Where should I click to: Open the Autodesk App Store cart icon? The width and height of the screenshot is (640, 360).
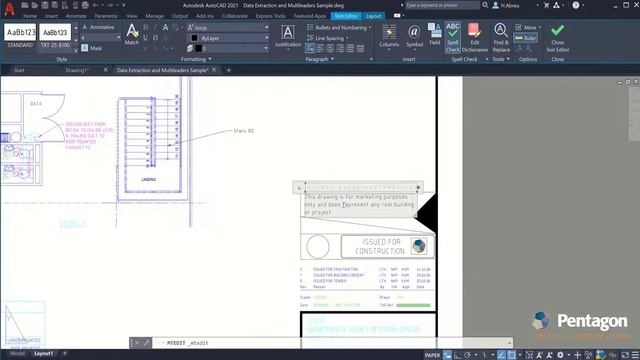pos(547,5)
